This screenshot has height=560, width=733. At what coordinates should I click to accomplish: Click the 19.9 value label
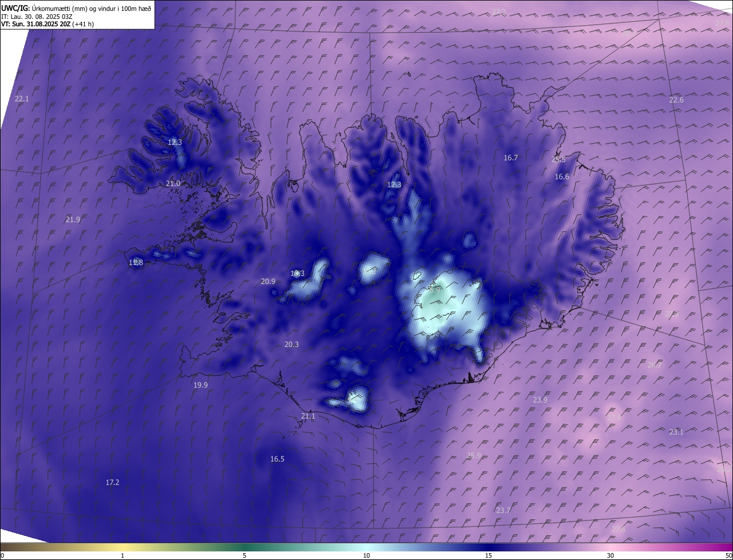coord(200,385)
